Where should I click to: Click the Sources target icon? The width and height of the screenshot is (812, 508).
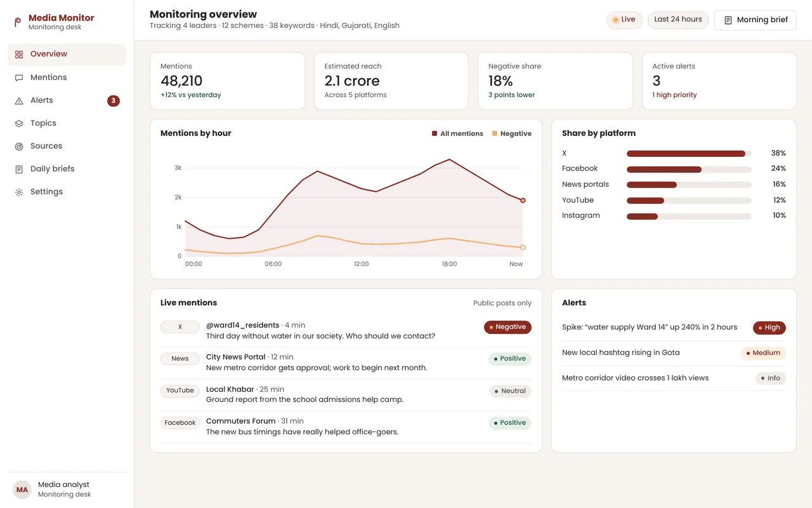coord(19,146)
